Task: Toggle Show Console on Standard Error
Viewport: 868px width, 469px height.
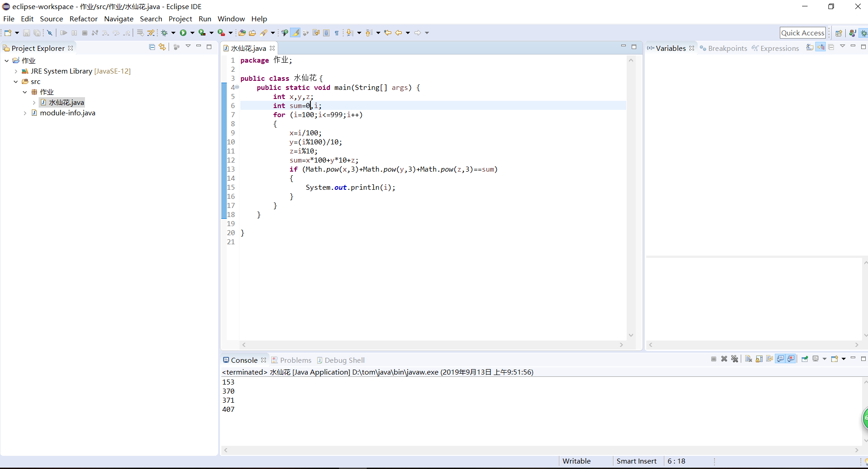Action: tap(791, 359)
